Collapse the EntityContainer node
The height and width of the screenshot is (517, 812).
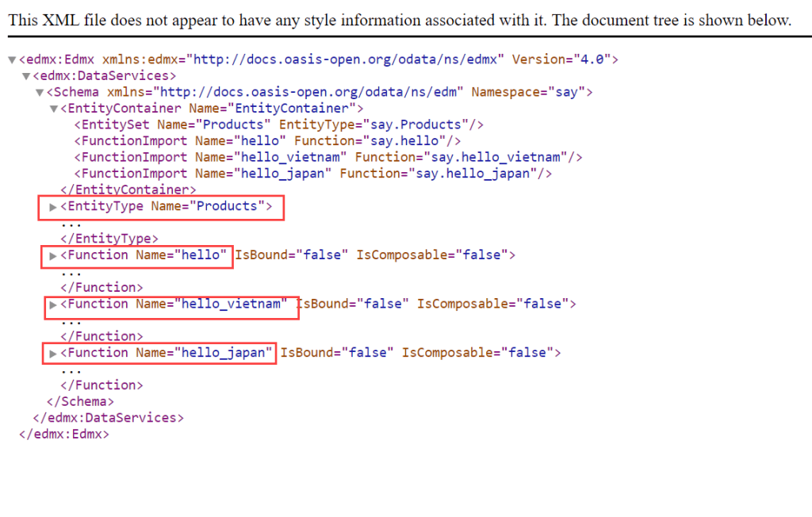pyautogui.click(x=53, y=109)
